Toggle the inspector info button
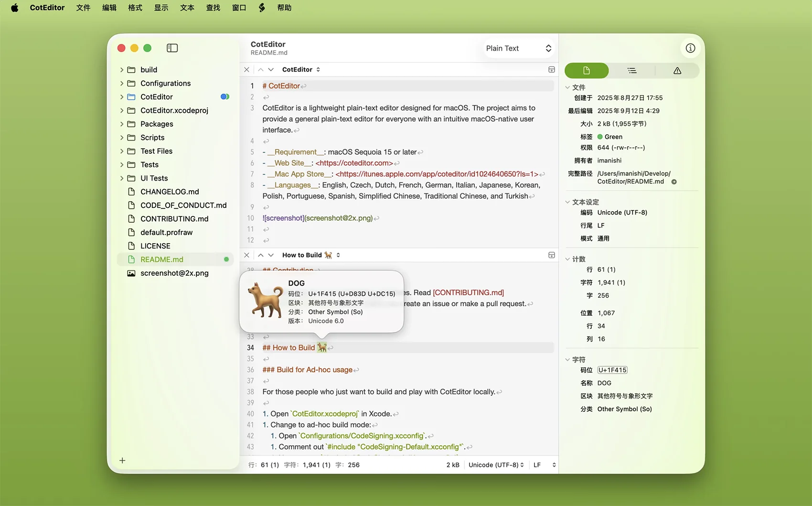This screenshot has width=812, height=506. point(690,48)
